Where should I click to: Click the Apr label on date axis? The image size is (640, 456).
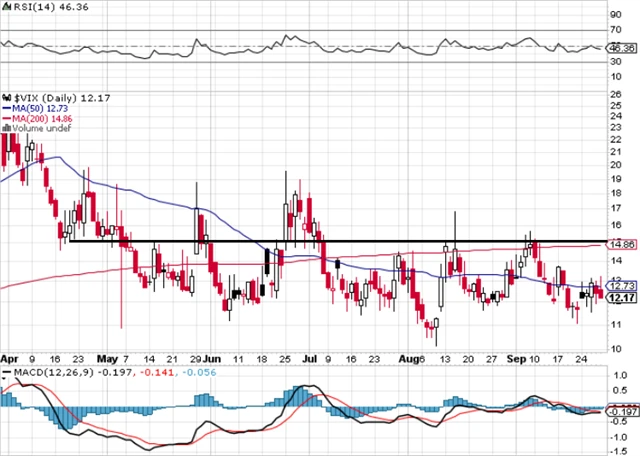coord(8,357)
